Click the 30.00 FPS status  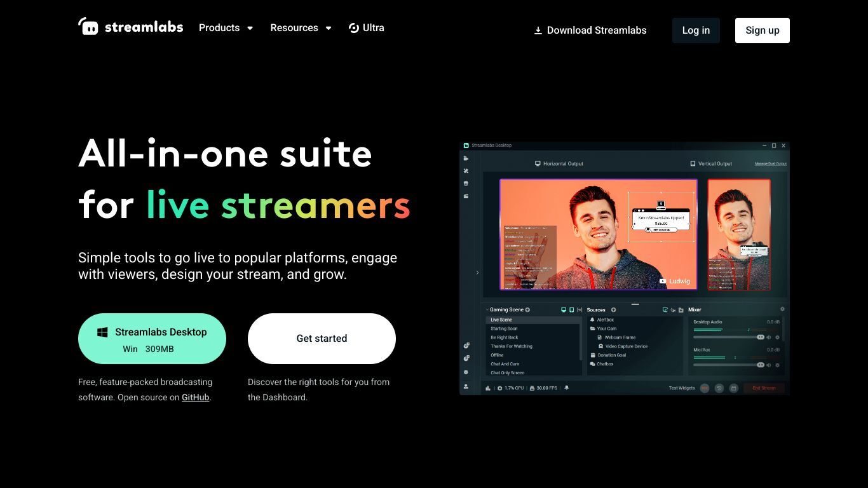[543, 388]
